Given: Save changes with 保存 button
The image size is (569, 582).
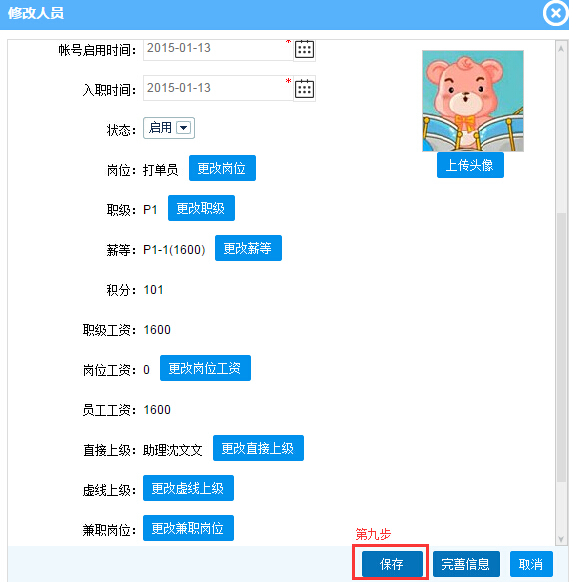Looking at the screenshot, I should [392, 564].
